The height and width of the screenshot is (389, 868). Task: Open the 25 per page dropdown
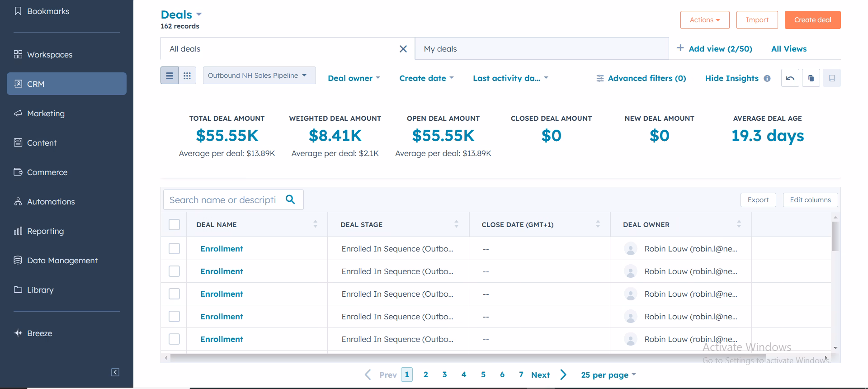click(x=609, y=375)
